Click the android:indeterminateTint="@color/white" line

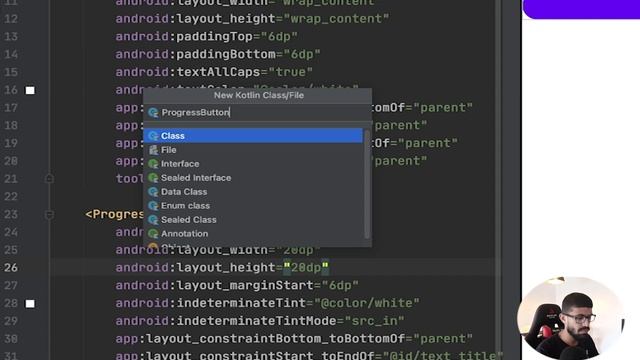(267, 303)
